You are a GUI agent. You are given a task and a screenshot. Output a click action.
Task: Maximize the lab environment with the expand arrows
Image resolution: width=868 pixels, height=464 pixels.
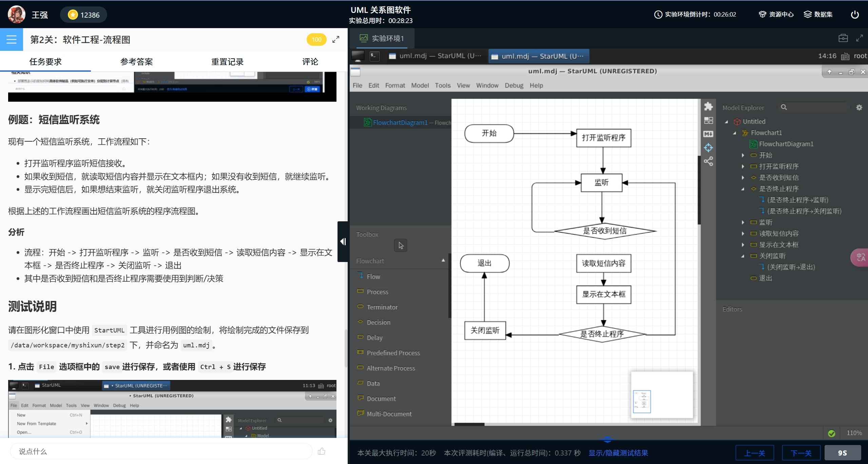click(859, 38)
